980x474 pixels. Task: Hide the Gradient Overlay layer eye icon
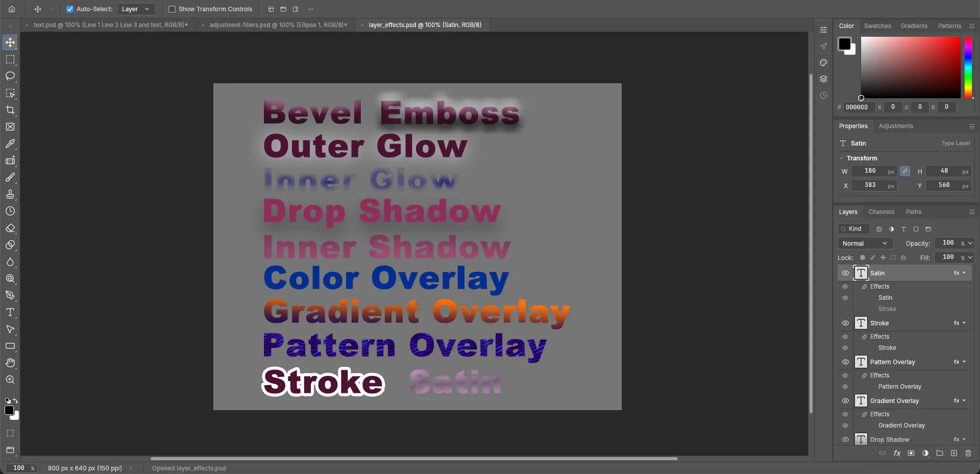(x=845, y=401)
